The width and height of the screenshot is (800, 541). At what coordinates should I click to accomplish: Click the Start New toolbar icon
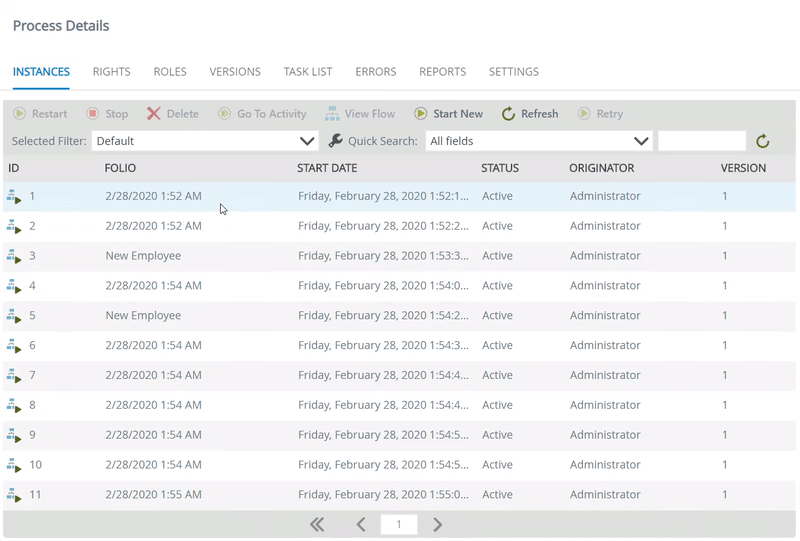[x=421, y=114]
